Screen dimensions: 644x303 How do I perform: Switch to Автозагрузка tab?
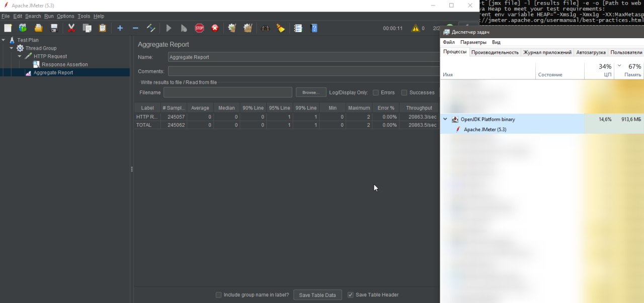tap(591, 52)
